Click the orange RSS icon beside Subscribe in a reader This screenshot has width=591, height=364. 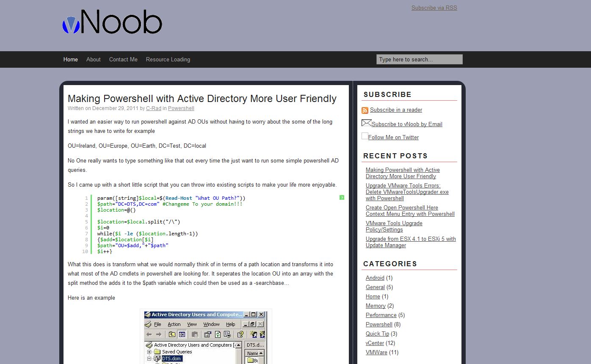[x=365, y=110]
